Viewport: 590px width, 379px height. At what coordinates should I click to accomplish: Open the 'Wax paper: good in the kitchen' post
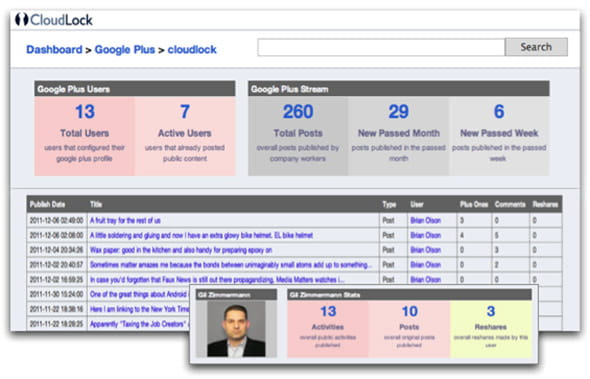pyautogui.click(x=181, y=250)
